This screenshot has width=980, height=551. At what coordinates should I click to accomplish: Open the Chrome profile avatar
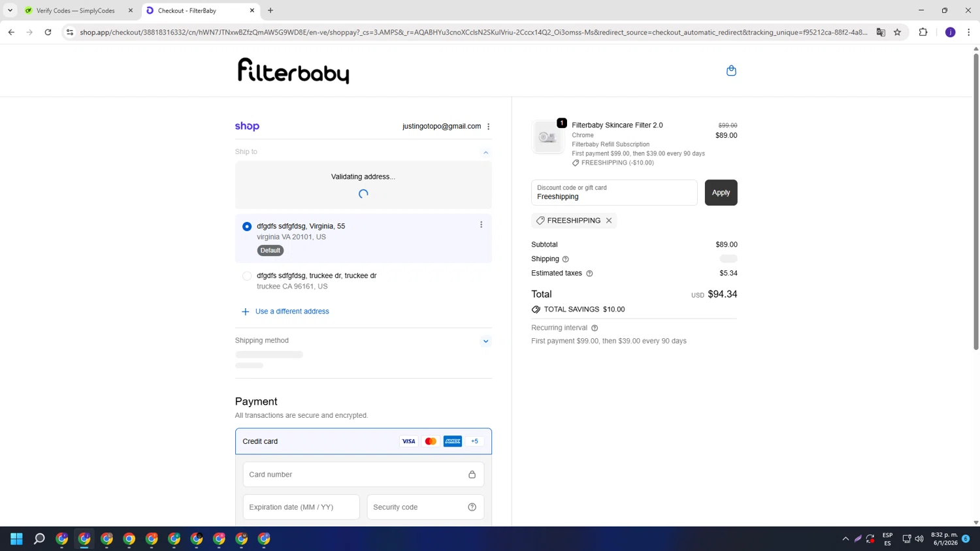click(x=951, y=32)
